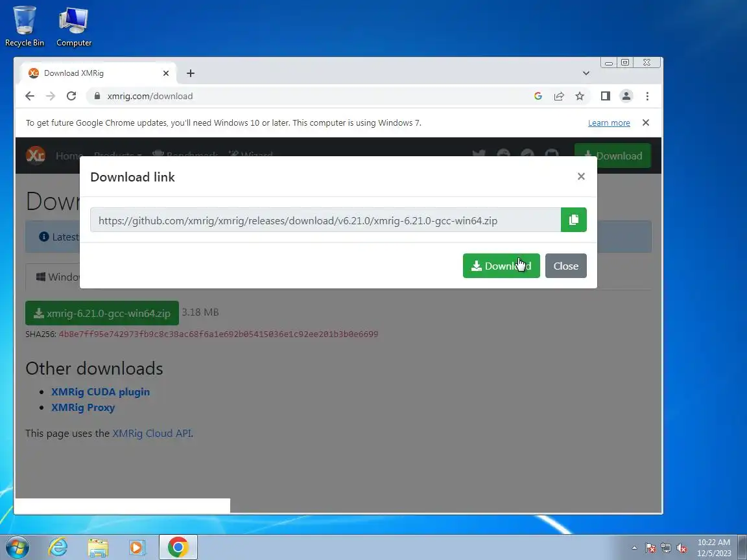This screenshot has height=560, width=747.
Task: Click the xmrig-6.21.0-gcc-win64.zip download button
Action: coord(102,313)
